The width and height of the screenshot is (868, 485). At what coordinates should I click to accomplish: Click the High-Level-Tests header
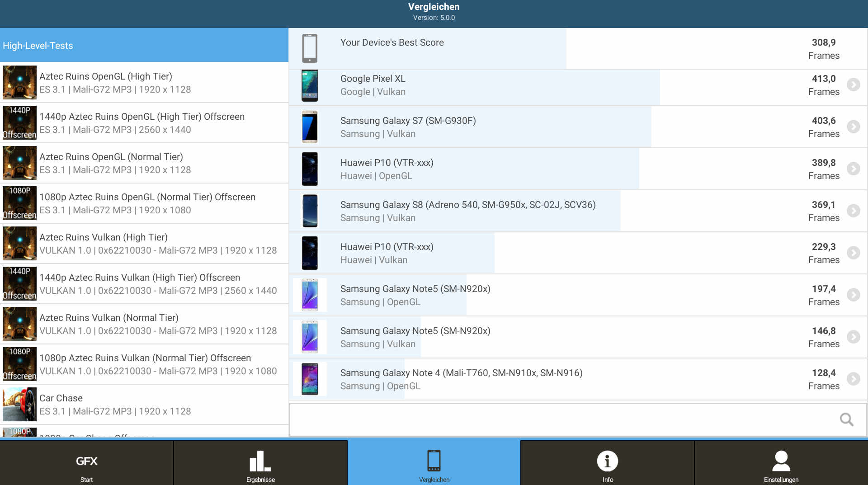[x=144, y=45]
